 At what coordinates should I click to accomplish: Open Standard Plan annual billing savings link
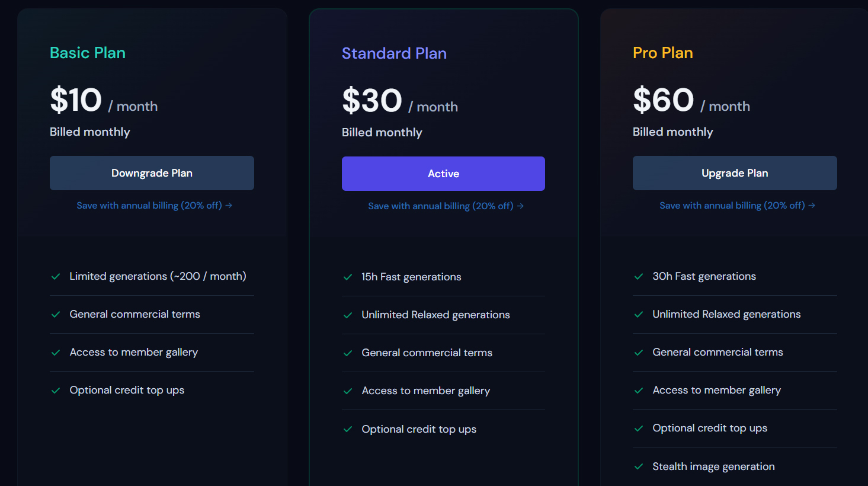pos(446,206)
